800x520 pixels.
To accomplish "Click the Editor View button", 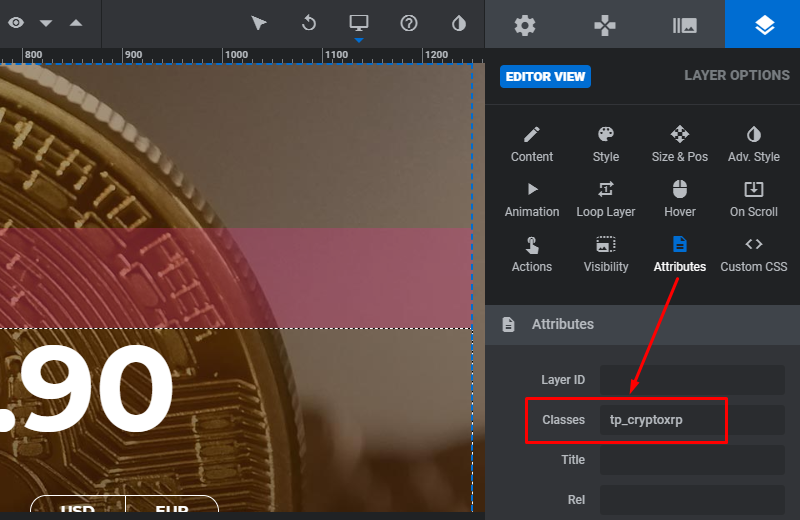I will coord(545,77).
